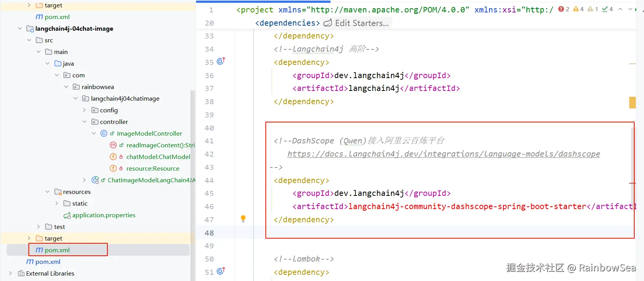
Task: Select the readImageContent method node
Action: tap(160, 145)
